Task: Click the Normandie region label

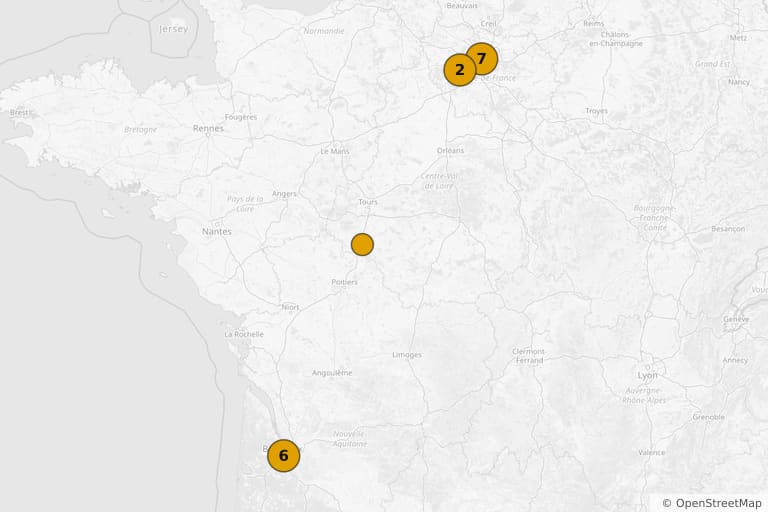Action: tap(324, 31)
